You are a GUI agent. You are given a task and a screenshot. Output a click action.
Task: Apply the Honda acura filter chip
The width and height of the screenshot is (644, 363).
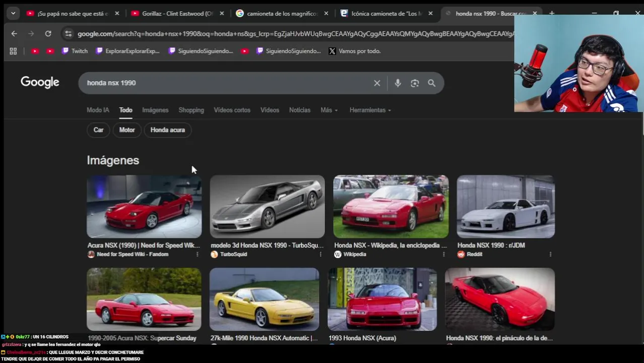click(x=168, y=130)
